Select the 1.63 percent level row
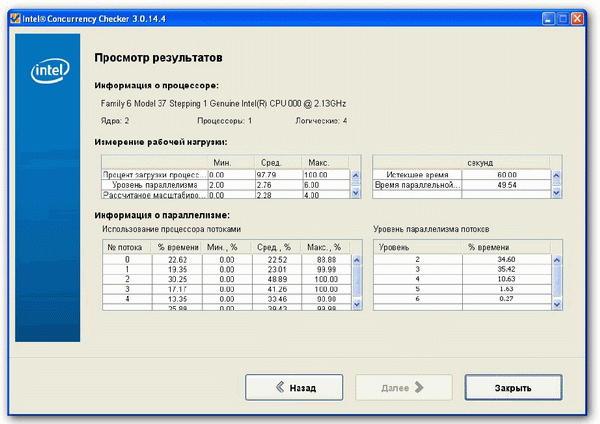600x424 pixels. [463, 289]
